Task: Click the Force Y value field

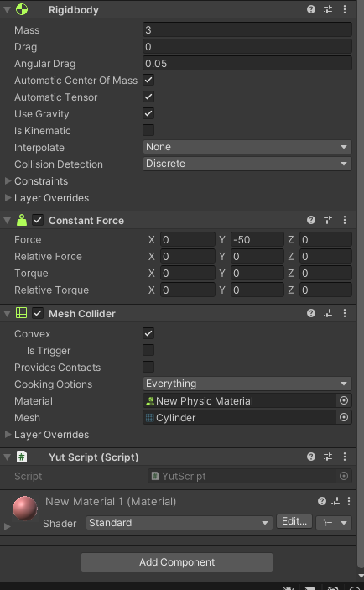Action: (257, 240)
